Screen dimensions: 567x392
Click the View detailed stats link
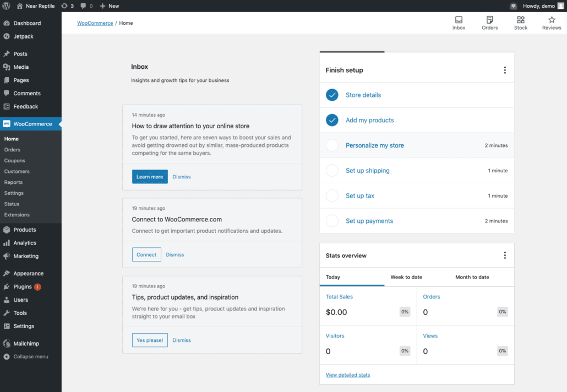[348, 375]
